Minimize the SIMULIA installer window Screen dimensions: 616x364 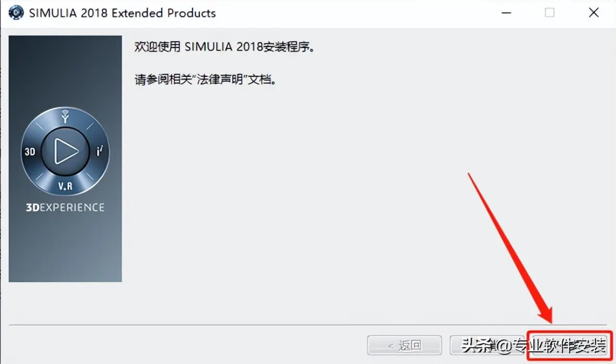point(506,12)
